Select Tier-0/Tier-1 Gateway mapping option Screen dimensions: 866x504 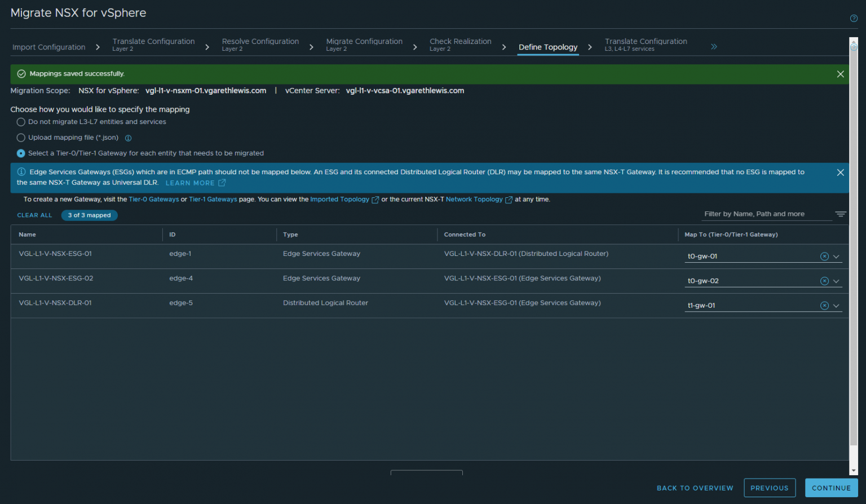click(x=21, y=153)
